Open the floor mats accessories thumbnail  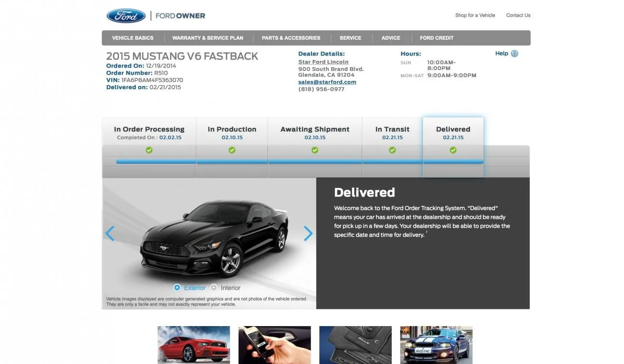pos(356,345)
